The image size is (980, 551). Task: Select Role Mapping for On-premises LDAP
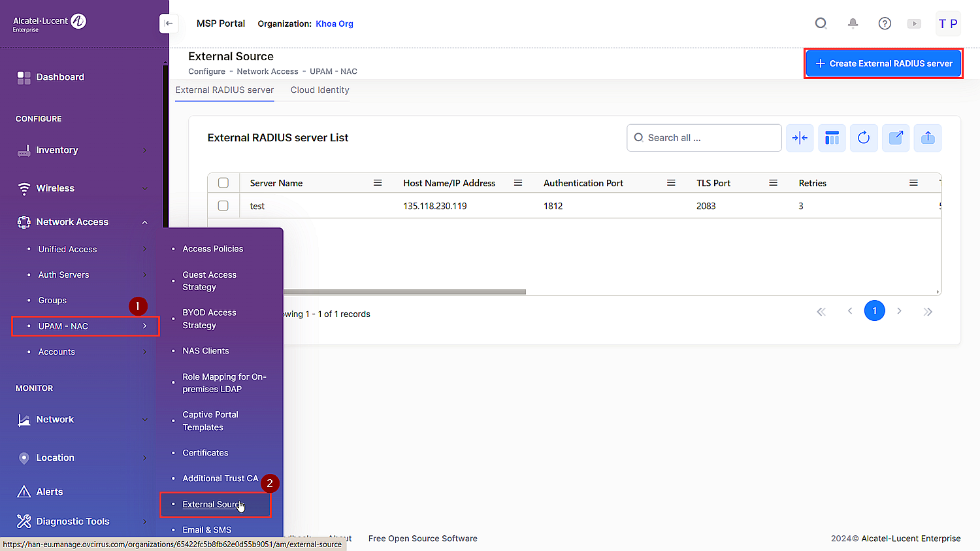225,383
